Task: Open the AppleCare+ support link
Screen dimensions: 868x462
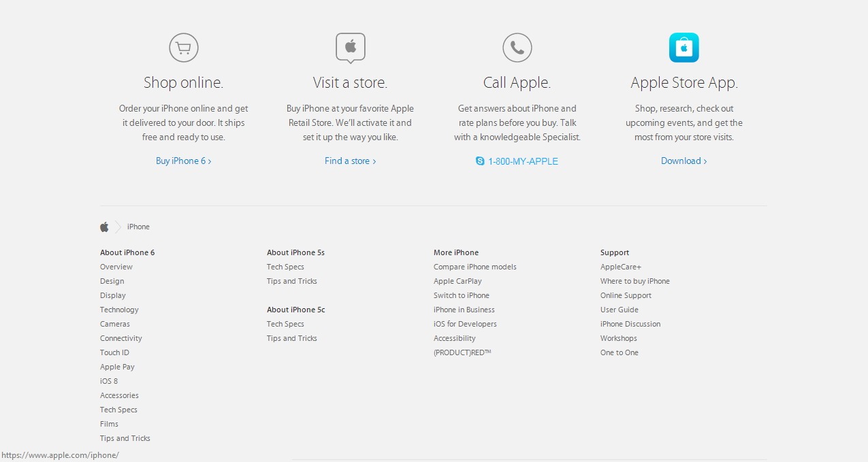Action: 621,267
